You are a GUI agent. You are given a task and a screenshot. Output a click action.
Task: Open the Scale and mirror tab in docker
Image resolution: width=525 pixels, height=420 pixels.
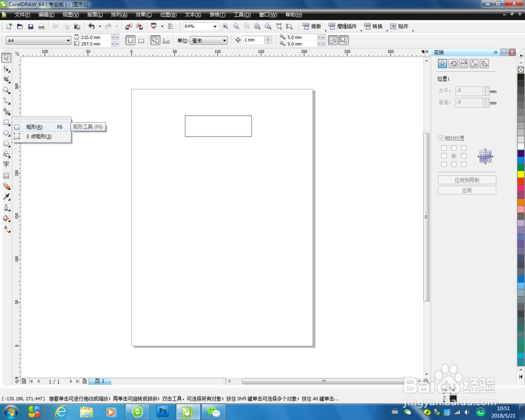464,64
